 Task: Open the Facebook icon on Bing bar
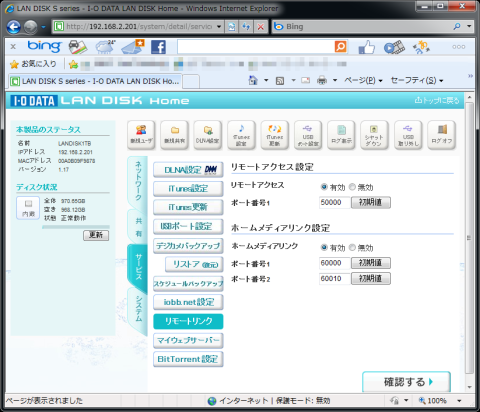click(x=158, y=47)
